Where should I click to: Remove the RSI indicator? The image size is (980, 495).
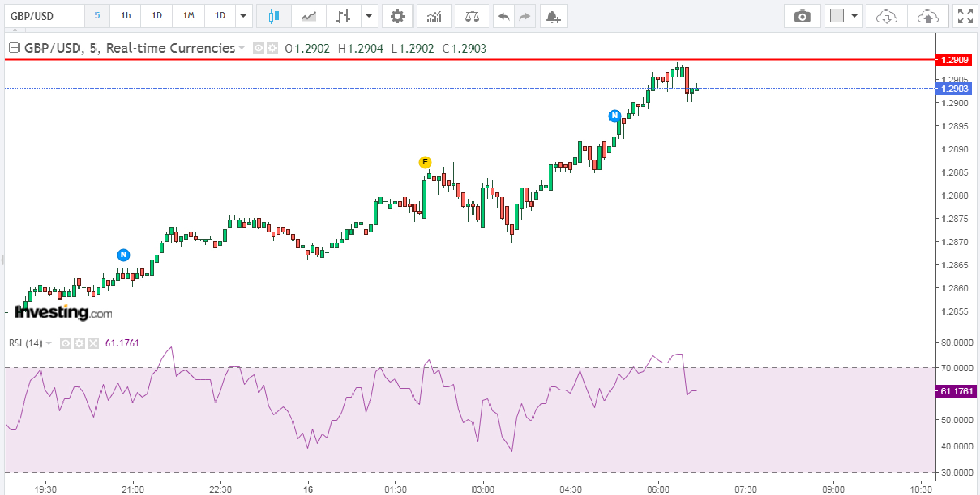[93, 343]
